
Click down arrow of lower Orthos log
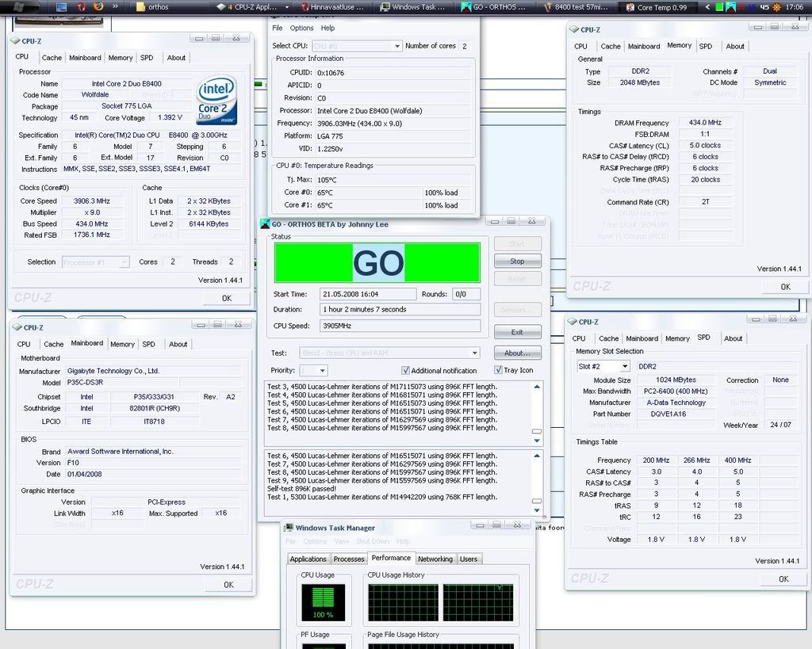click(537, 511)
